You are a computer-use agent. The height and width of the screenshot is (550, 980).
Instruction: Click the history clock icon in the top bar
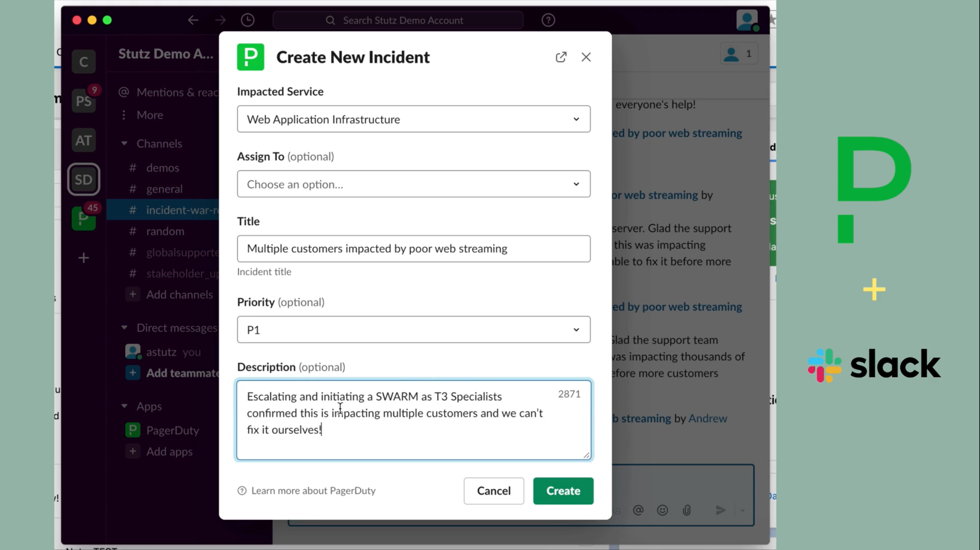pos(247,20)
